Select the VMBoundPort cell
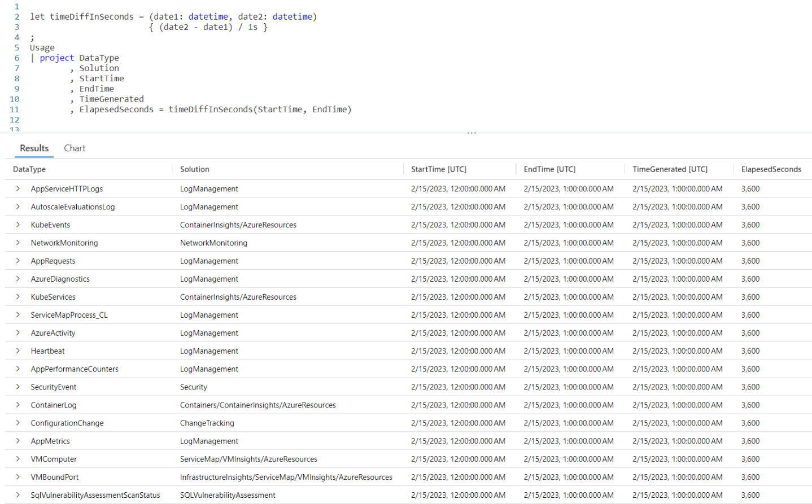 55,477
